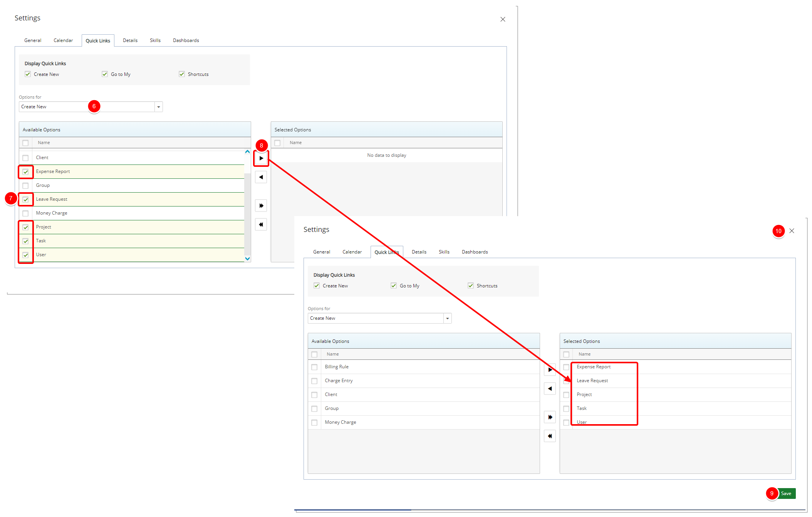Viewport: 812px width, 517px height.
Task: Click move-right arrow in first Settings dialog
Action: pos(261,158)
